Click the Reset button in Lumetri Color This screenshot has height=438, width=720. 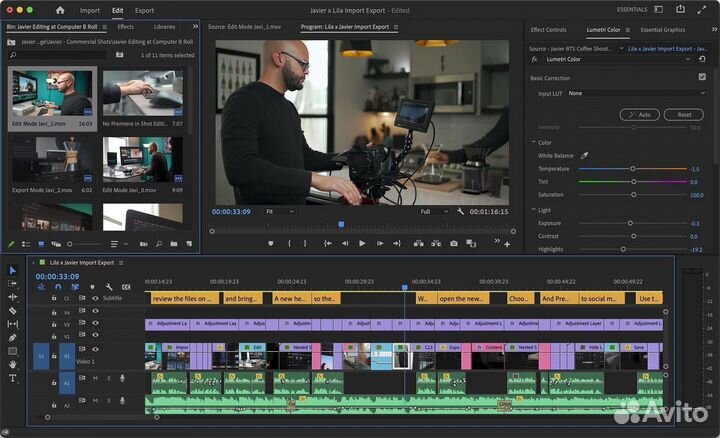coord(684,115)
